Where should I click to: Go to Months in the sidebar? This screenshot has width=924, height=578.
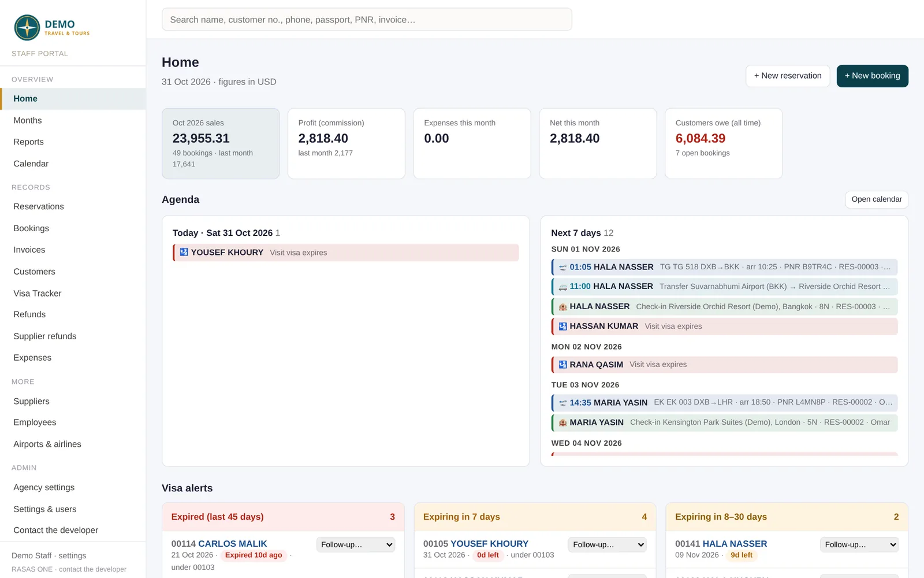tap(73, 120)
